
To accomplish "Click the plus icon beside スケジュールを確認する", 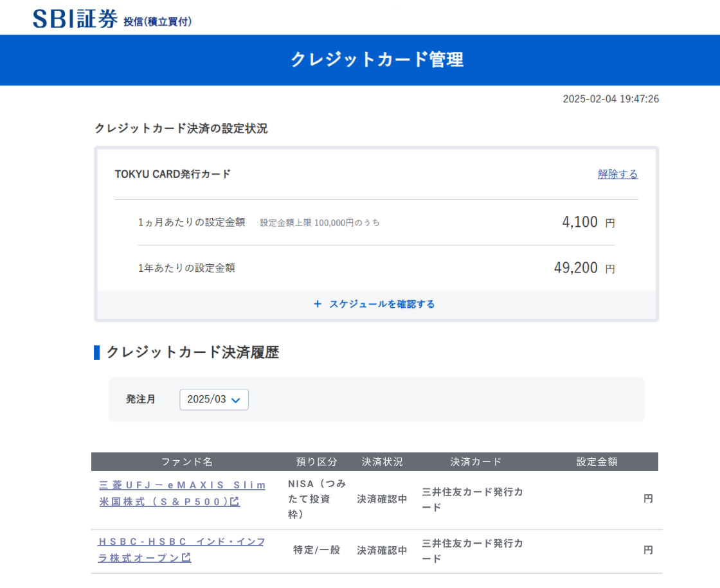I will click(x=318, y=304).
